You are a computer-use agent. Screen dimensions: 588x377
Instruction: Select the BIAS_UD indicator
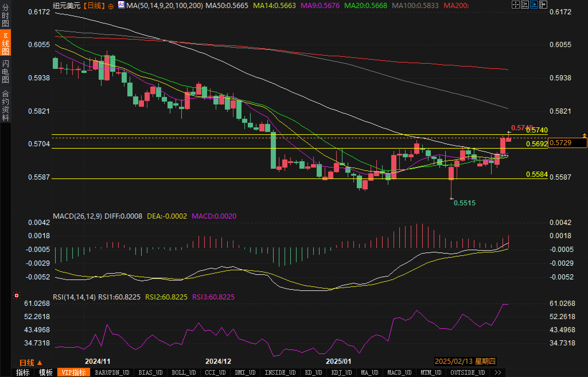[x=151, y=372]
